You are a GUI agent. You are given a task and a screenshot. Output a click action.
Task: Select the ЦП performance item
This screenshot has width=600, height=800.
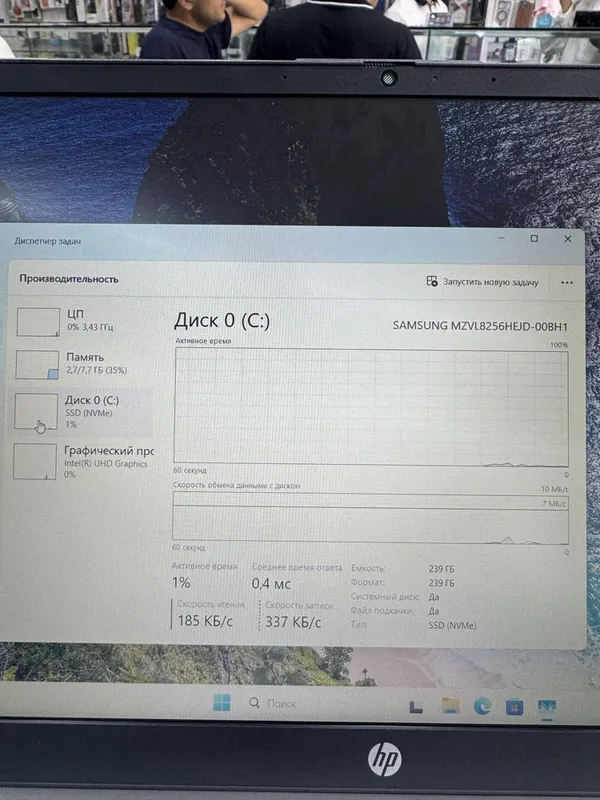coord(82,321)
